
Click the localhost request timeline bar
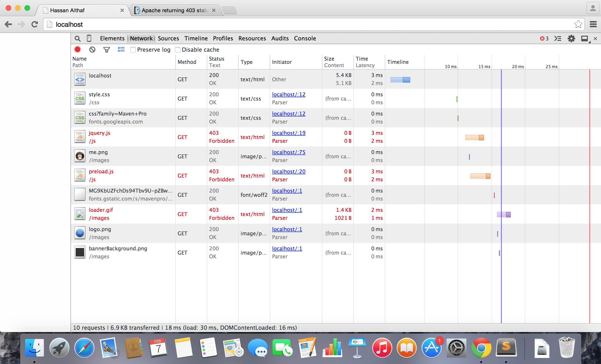coord(400,80)
